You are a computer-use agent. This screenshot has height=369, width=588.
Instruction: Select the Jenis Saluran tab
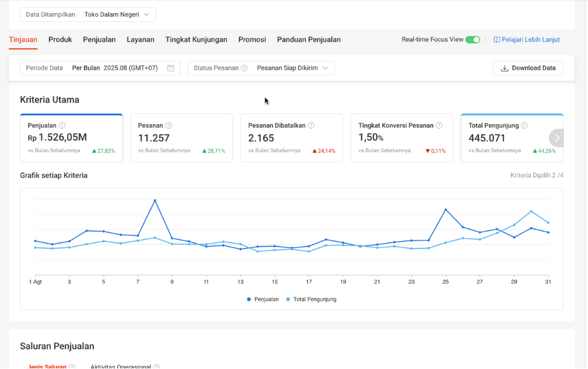click(47, 366)
